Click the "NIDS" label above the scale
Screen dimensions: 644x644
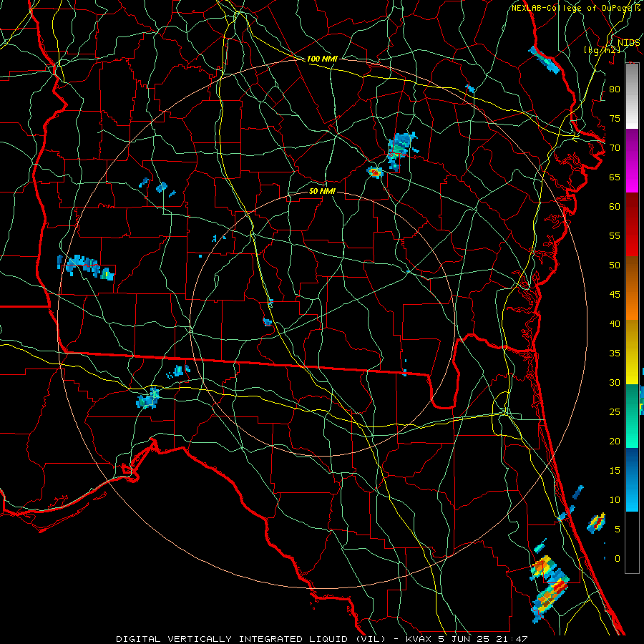click(628, 42)
